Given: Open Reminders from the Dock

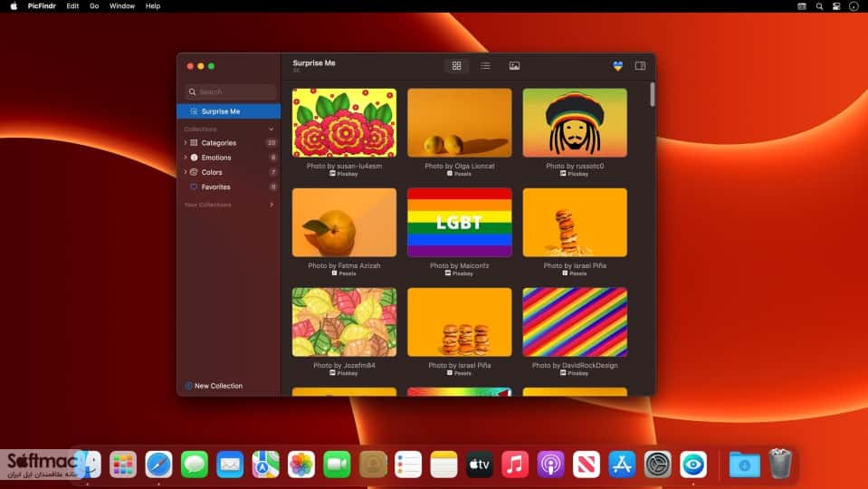Looking at the screenshot, I should click(408, 465).
